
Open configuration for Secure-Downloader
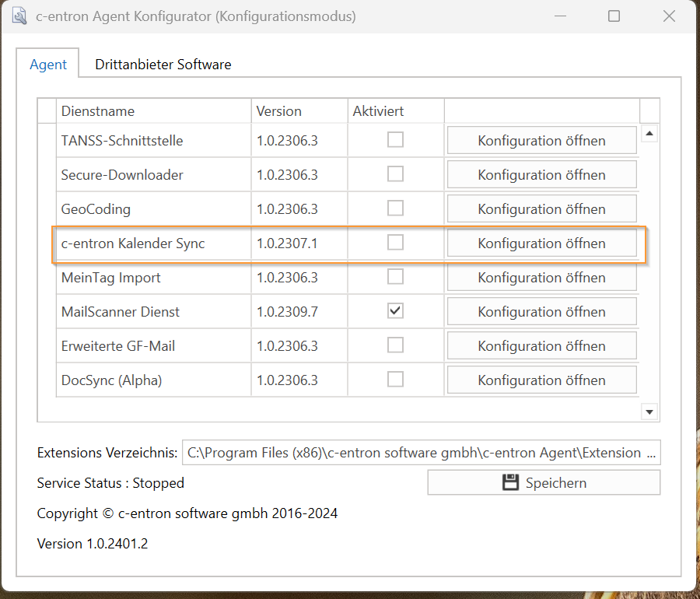coord(541,175)
